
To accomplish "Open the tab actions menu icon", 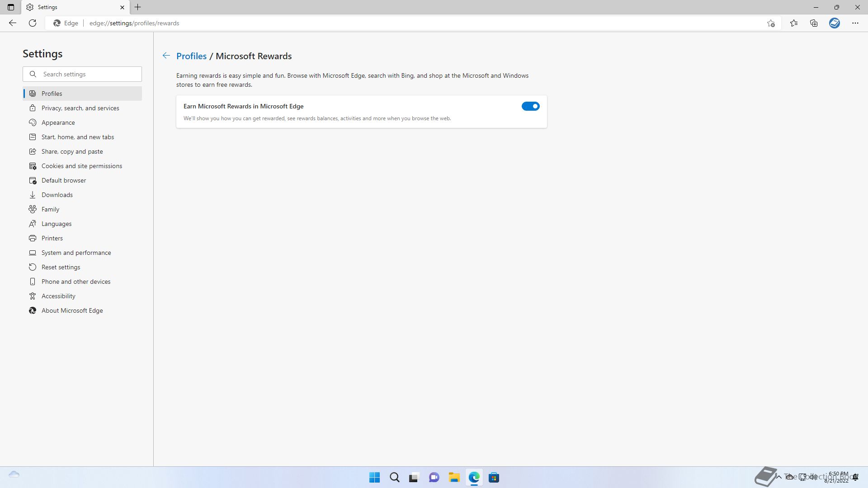I will (11, 7).
